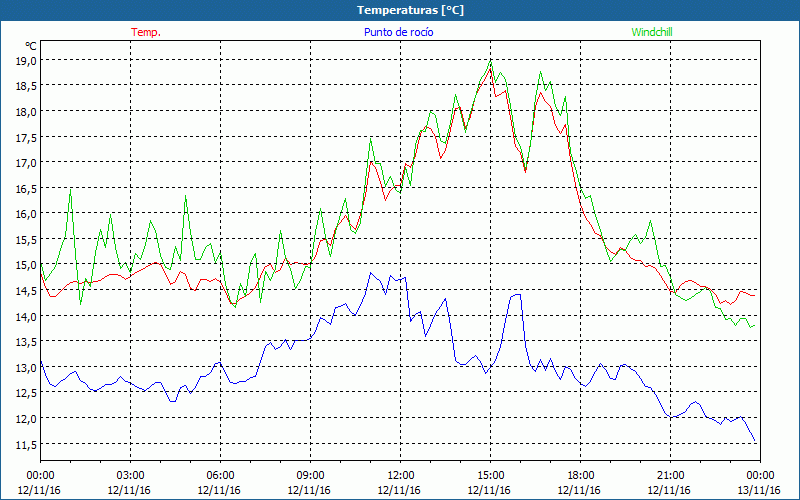Click the 13/11/16 date label
This screenshot has width=800, height=500.
tap(759, 490)
